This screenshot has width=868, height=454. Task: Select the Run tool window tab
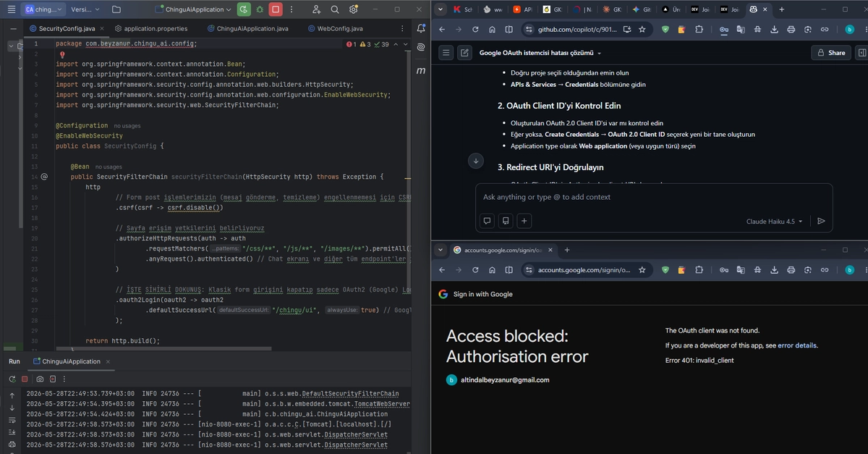click(x=14, y=361)
